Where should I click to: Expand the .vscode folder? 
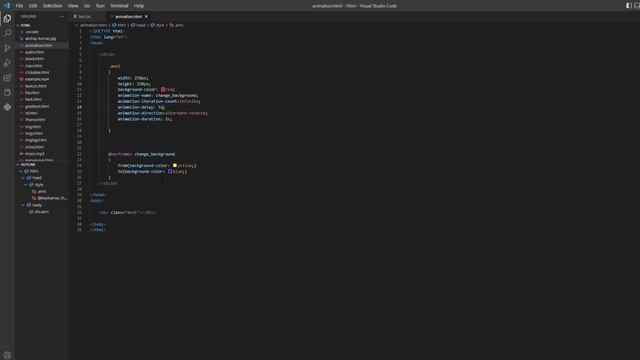(x=22, y=32)
